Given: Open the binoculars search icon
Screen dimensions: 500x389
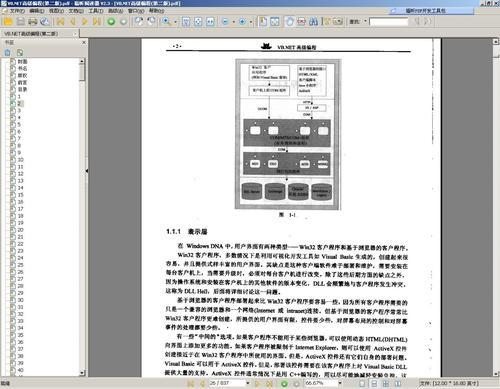Looking at the screenshot, I should click(x=313, y=22).
